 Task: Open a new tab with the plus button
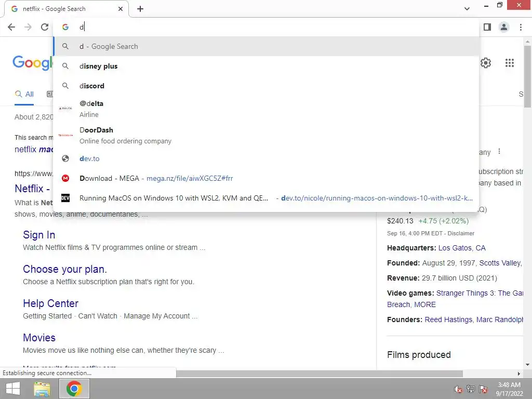[140, 9]
